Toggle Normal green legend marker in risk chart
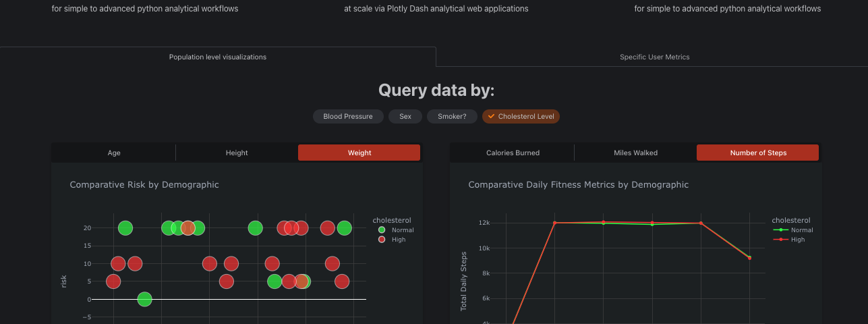Viewport: 868px width, 324px height. pos(382,230)
